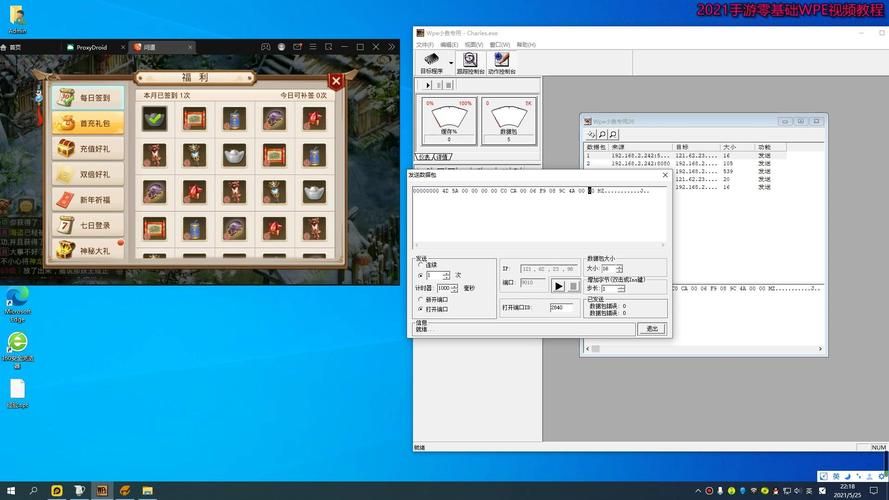Open Microsoft Edge from the desktop
The image size is (889, 500).
(x=17, y=300)
